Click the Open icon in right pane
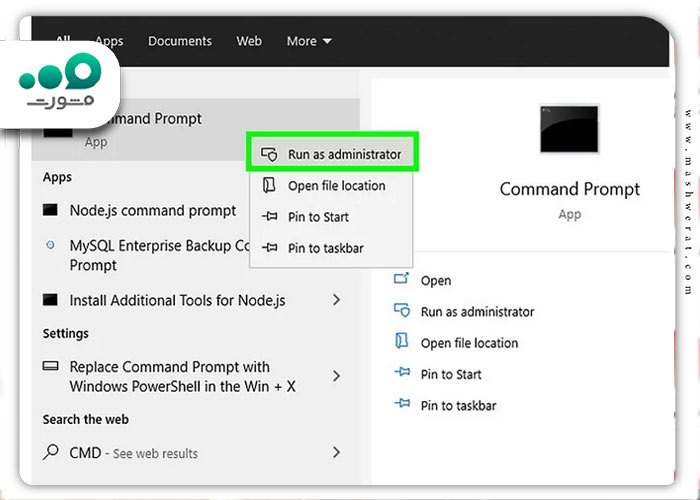This screenshot has width=700, height=500. tap(401, 279)
